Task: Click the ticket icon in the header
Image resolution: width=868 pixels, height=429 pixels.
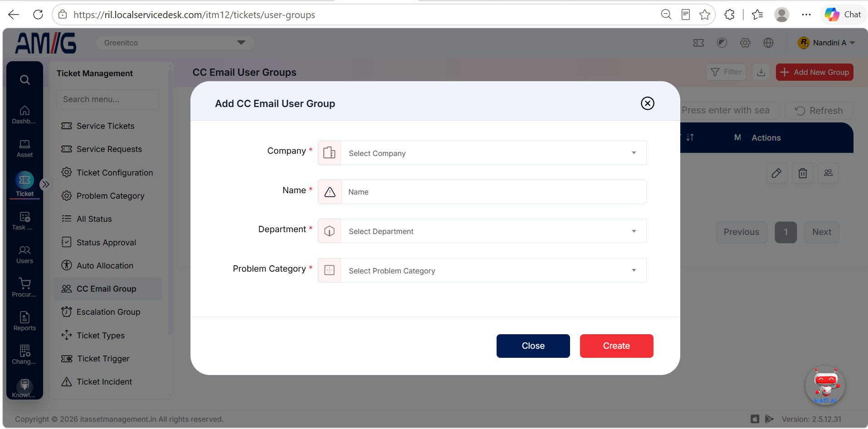Action: 698,43
